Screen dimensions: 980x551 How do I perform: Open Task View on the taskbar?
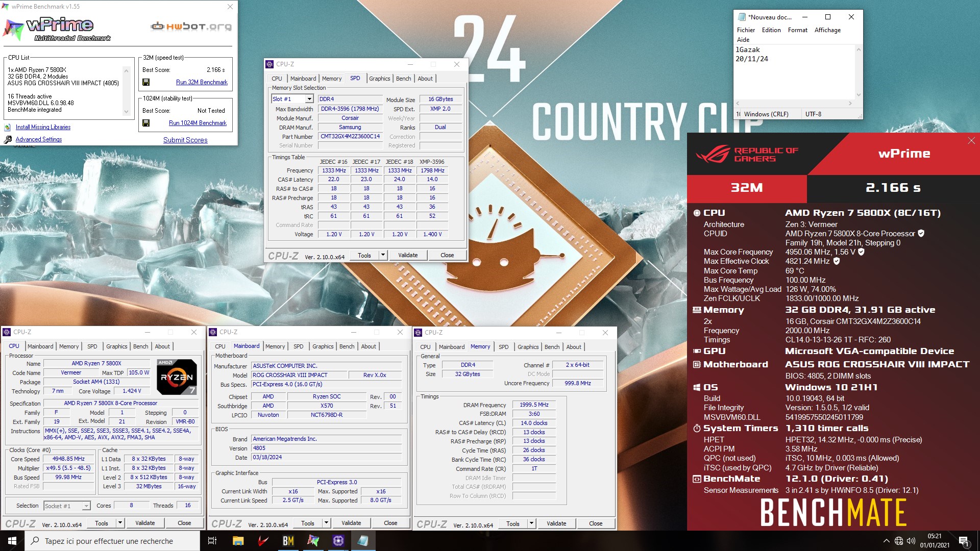pyautogui.click(x=212, y=541)
